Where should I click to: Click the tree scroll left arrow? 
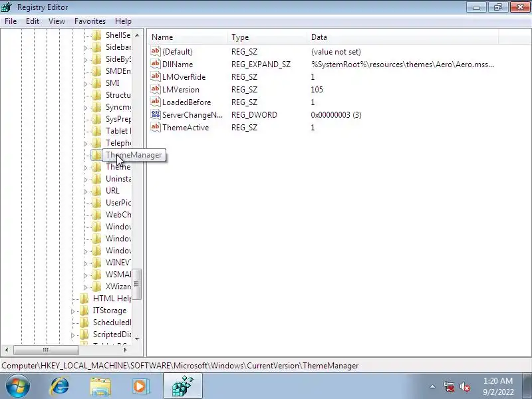tap(7, 350)
